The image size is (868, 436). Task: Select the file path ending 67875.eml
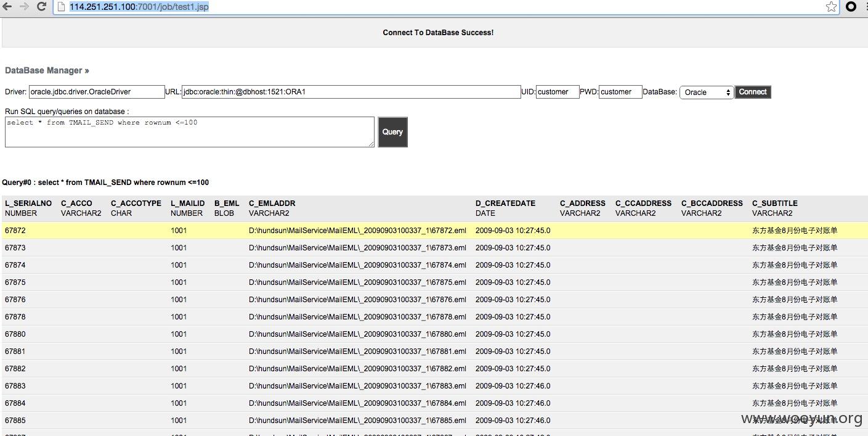click(x=357, y=282)
